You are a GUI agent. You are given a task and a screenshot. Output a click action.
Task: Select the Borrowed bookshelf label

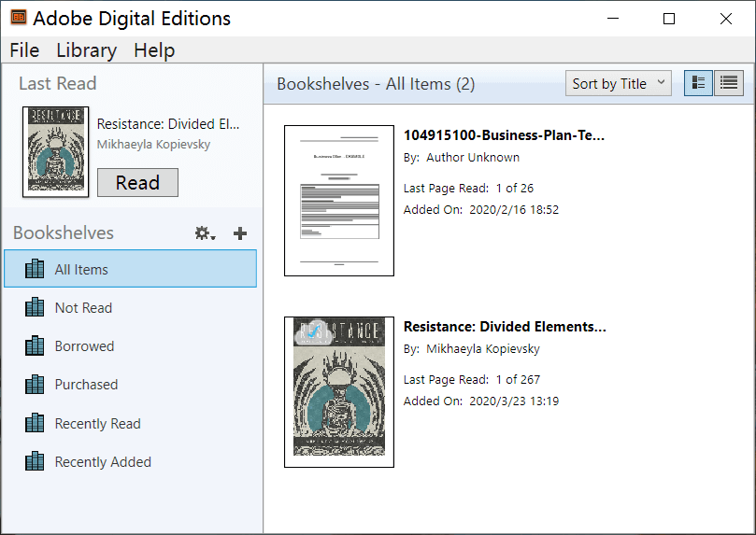coord(84,346)
